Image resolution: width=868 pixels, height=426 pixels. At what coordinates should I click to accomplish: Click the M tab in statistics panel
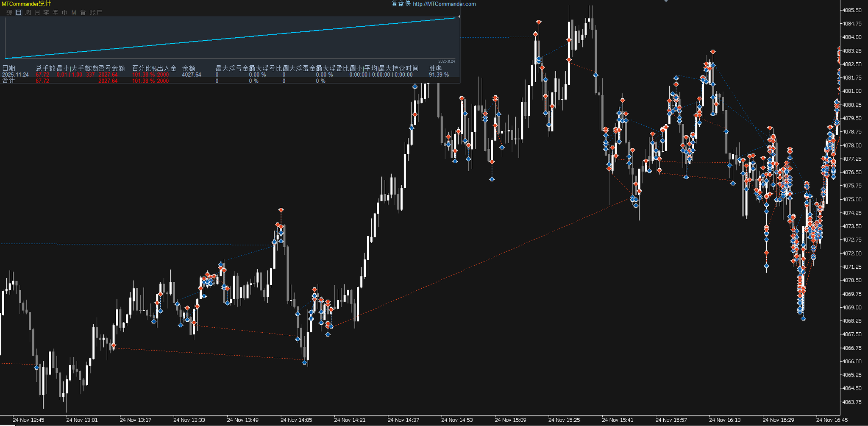(x=74, y=13)
